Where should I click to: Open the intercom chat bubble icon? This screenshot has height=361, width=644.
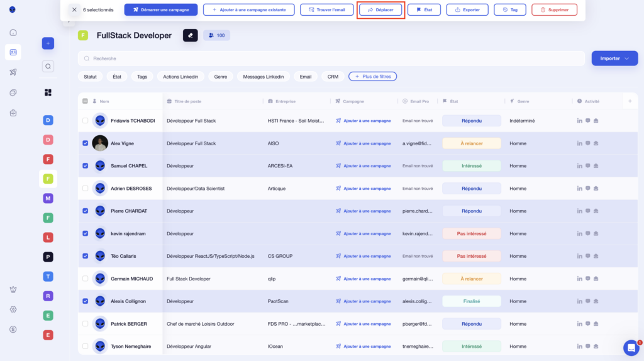point(631,348)
